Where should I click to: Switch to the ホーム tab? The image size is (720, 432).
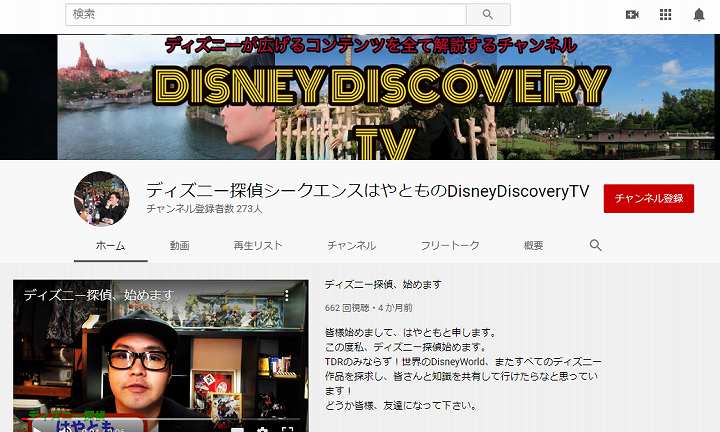111,246
